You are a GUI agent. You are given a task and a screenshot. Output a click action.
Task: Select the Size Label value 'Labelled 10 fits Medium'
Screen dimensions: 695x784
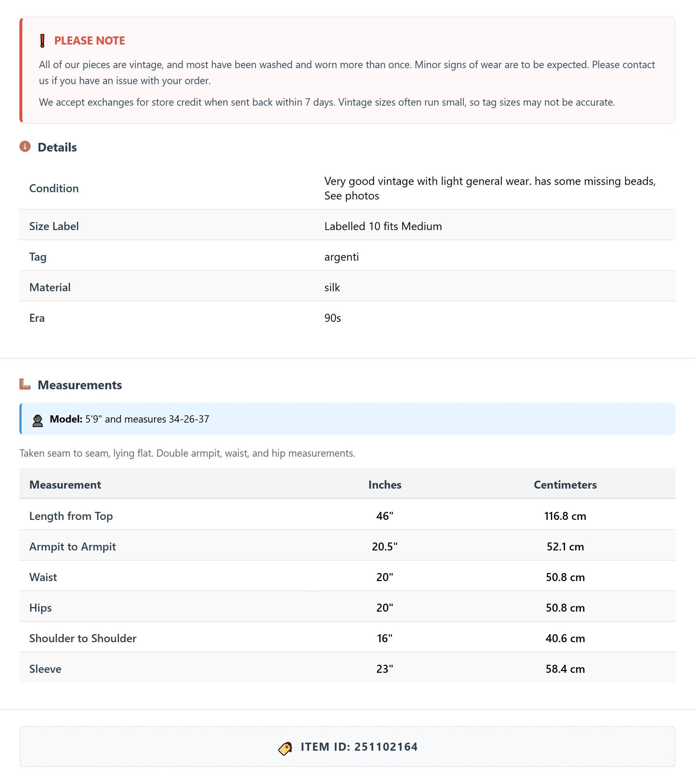coord(383,226)
